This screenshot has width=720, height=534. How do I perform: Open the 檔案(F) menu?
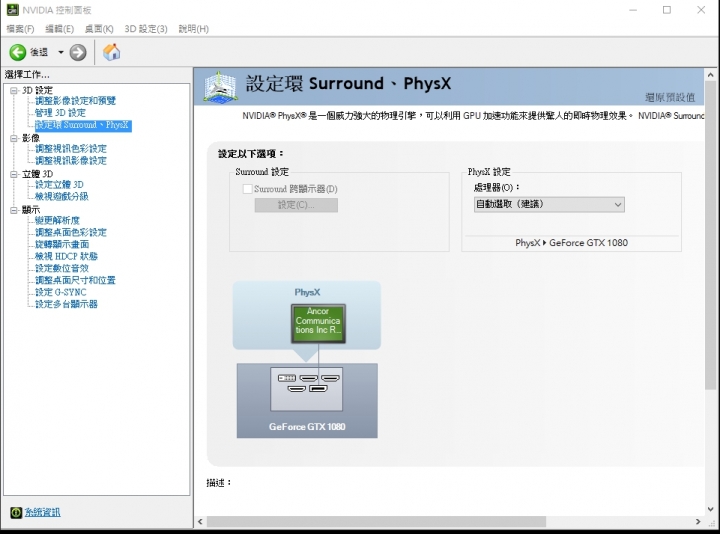(20, 29)
